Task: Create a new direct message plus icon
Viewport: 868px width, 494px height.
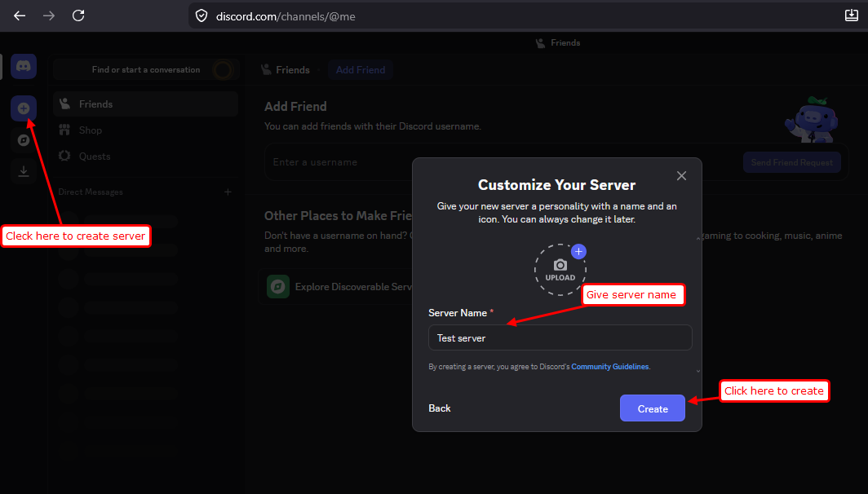Action: point(228,192)
